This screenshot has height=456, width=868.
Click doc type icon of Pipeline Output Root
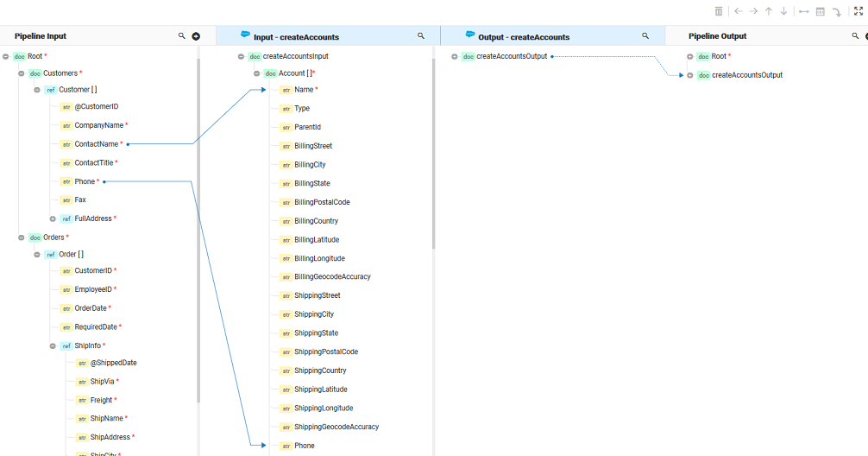703,56
